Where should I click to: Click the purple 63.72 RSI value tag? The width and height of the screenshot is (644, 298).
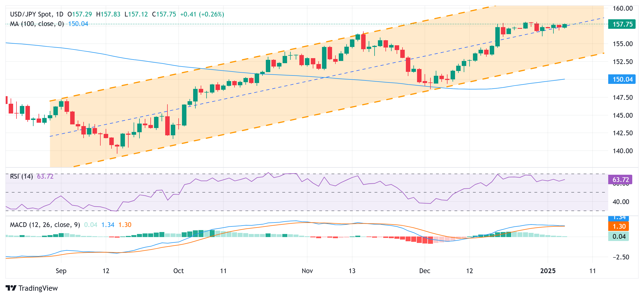click(620, 180)
